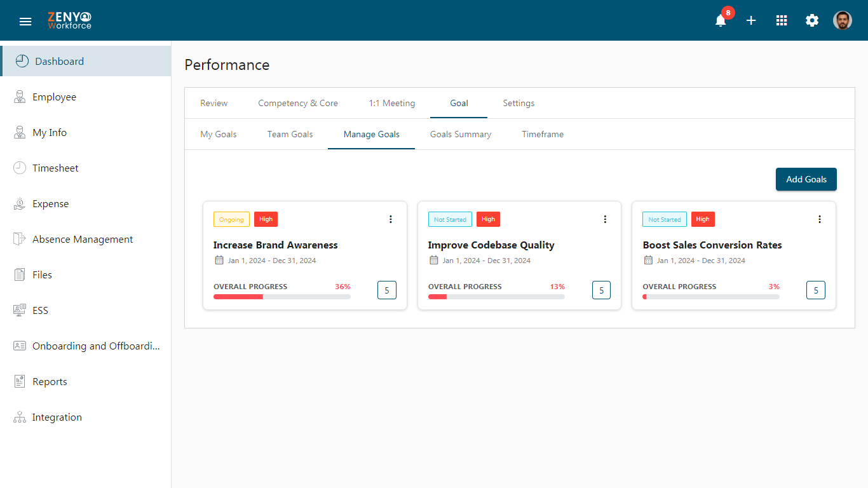Click the Integration icon in sidebar
Viewport: 868px width, 488px height.
(20, 417)
